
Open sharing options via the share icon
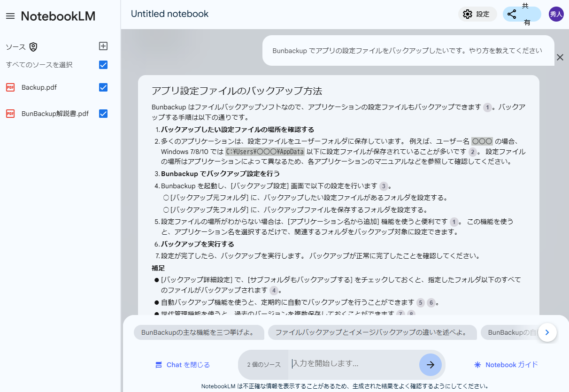512,14
